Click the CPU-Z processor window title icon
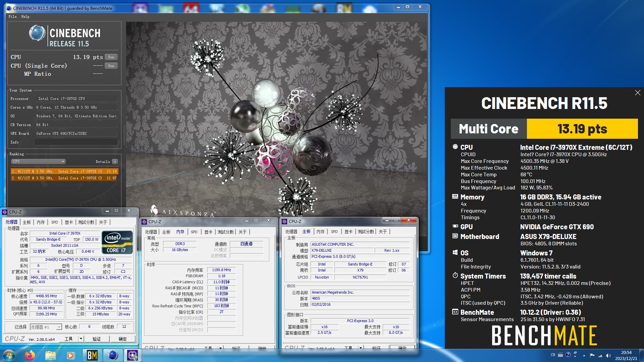 point(5,212)
